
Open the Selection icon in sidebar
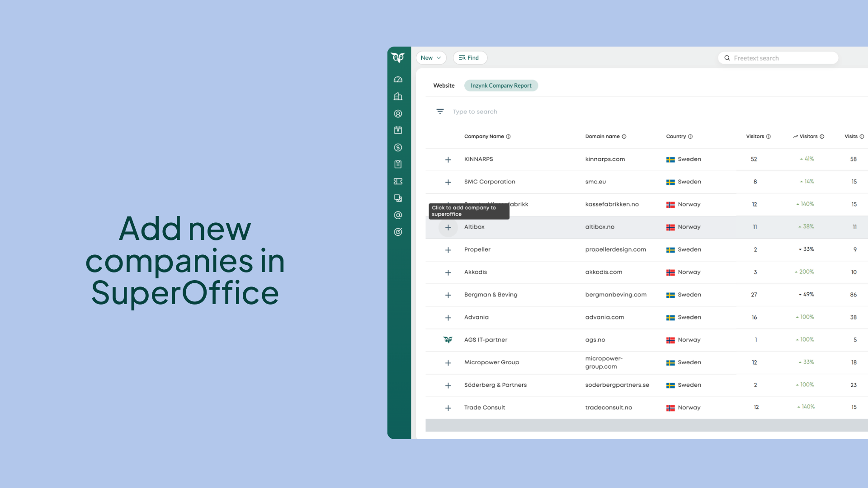point(398,198)
